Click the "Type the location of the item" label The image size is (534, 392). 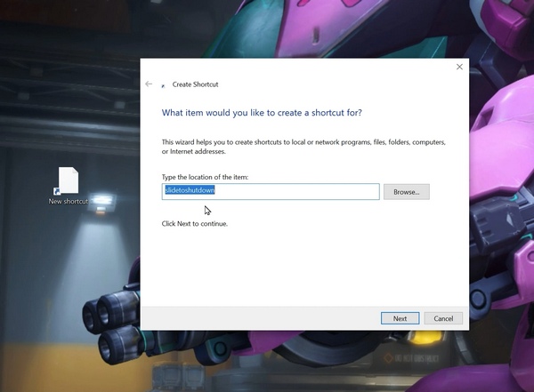pos(205,176)
